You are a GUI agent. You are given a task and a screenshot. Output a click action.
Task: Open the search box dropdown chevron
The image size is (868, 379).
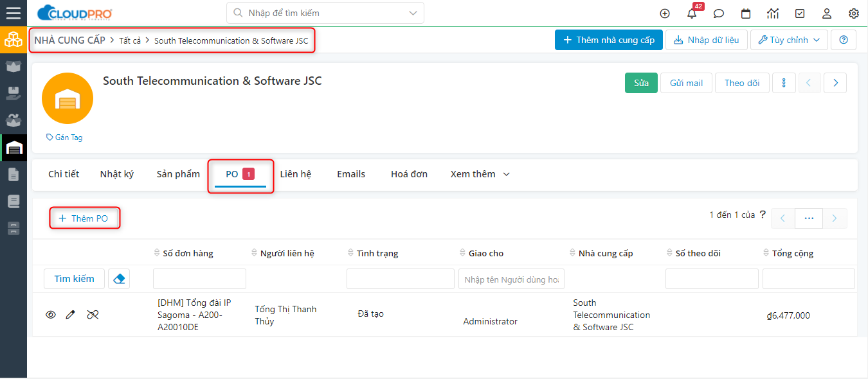tap(413, 13)
